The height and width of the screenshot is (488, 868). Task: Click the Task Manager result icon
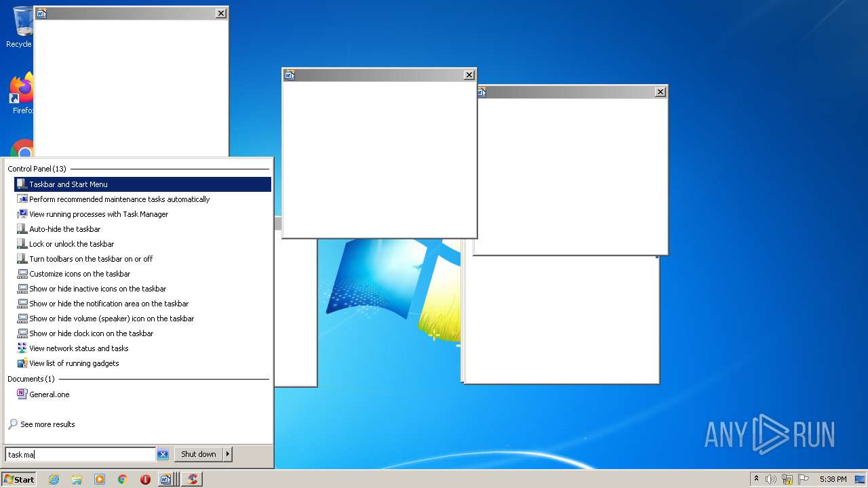pyautogui.click(x=22, y=214)
